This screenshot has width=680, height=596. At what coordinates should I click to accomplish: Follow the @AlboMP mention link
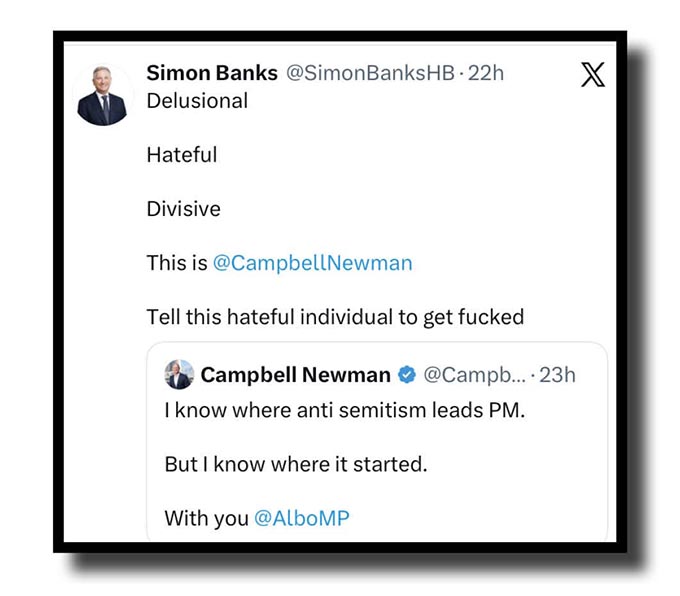[x=300, y=519]
